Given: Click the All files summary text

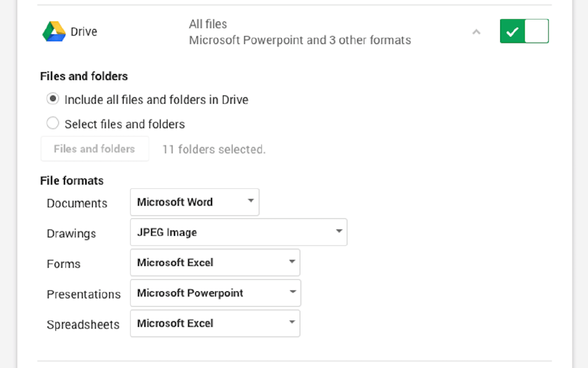Looking at the screenshot, I should pyautogui.click(x=208, y=24).
